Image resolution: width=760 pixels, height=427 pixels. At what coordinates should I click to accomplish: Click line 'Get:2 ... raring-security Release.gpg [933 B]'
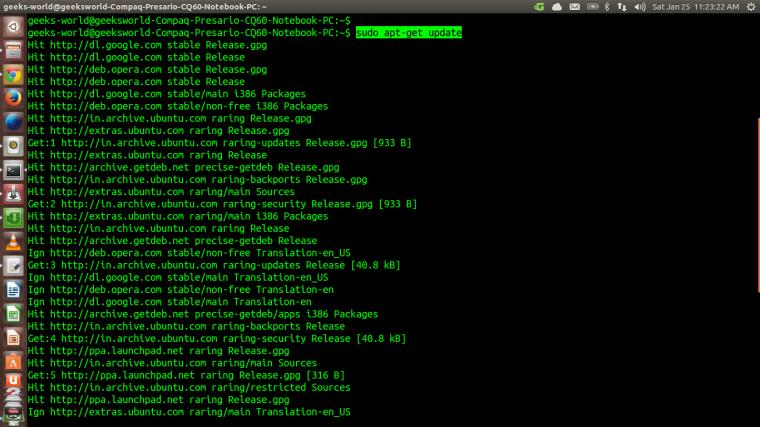(x=222, y=204)
